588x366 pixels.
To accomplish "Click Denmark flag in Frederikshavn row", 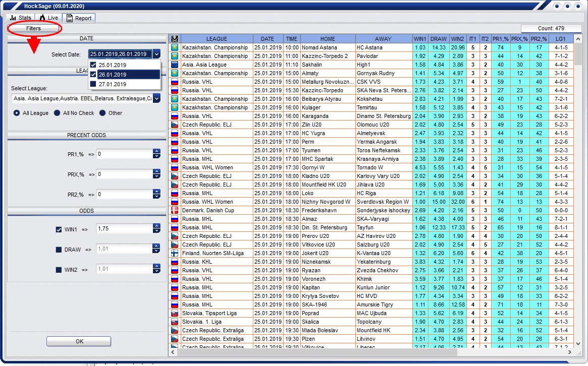I will tap(174, 211).
